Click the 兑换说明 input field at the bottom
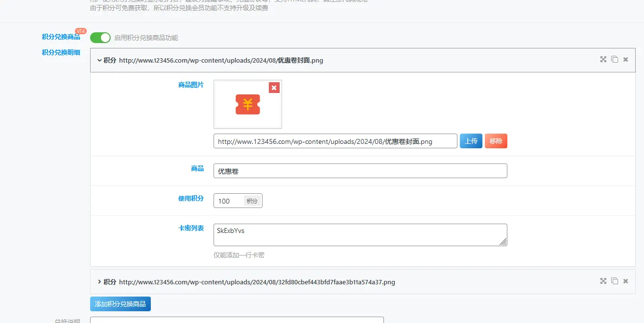Viewport: 644px width, 323px height. [237, 320]
